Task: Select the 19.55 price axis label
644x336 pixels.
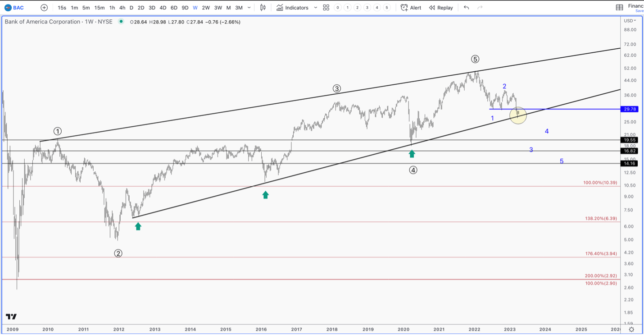Action: [x=630, y=140]
